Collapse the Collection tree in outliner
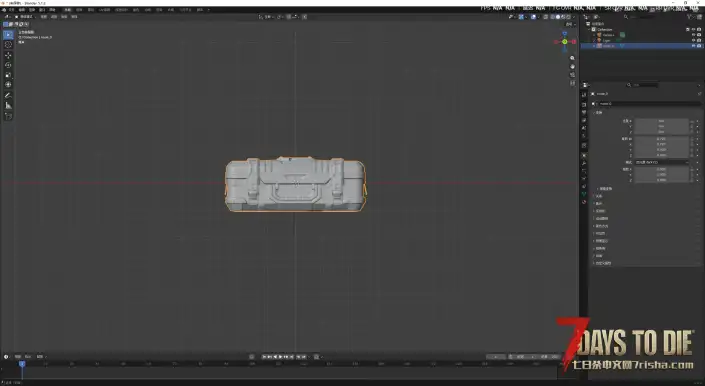705x386 pixels. 589,29
